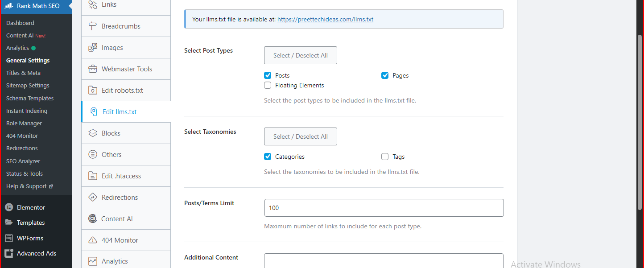This screenshot has height=268, width=644.
Task: Open the llms.txt file link
Action: [x=325, y=19]
